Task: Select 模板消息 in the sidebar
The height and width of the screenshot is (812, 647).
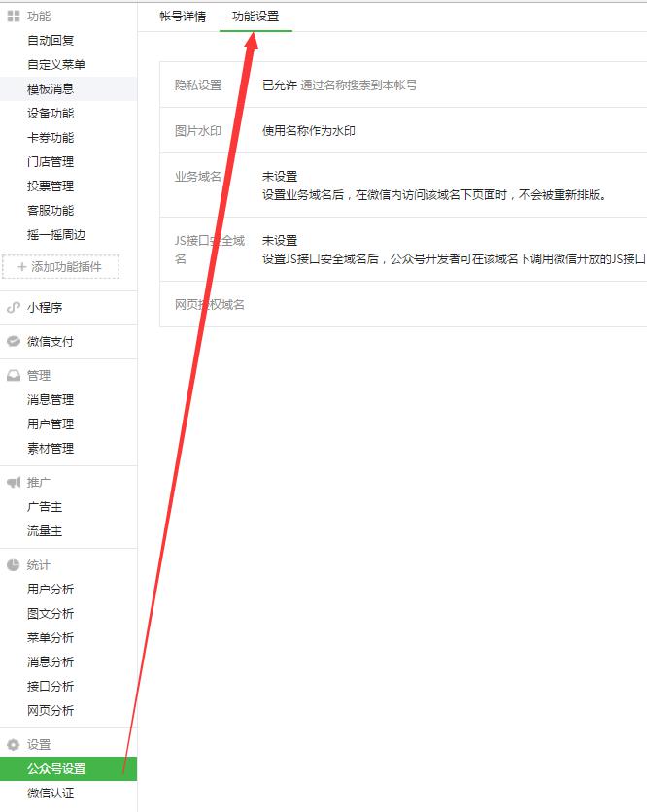Action: [51, 89]
